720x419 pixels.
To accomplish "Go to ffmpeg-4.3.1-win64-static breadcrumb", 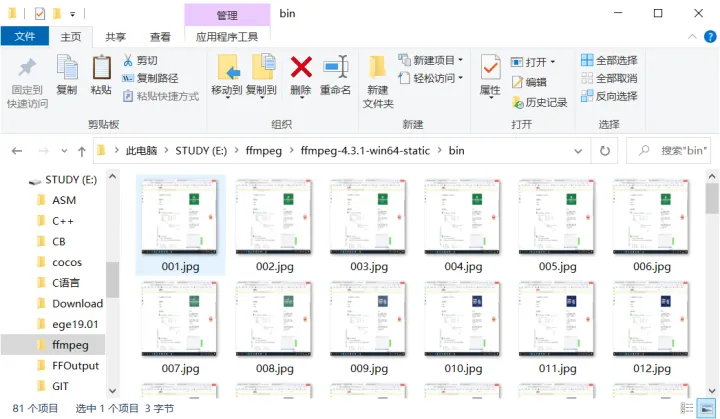I will click(365, 151).
